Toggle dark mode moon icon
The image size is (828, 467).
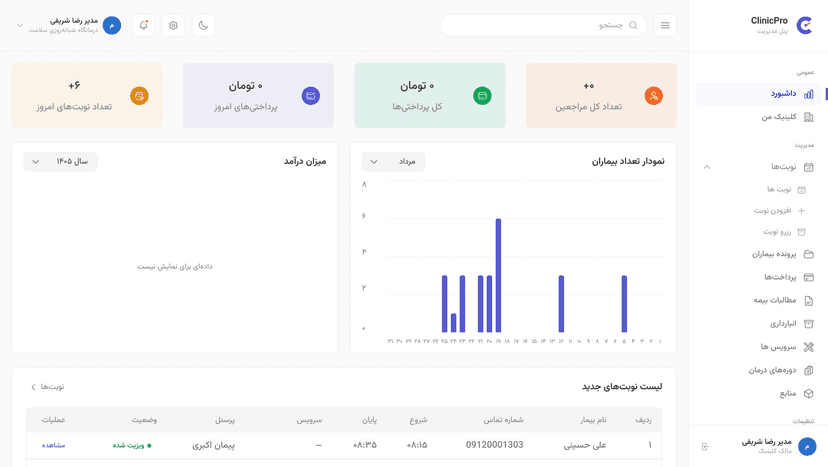[203, 25]
